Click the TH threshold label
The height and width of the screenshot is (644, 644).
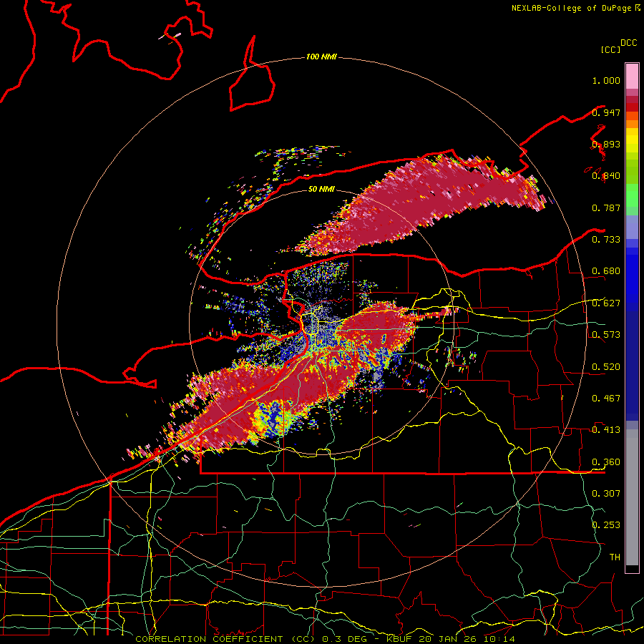pyautogui.click(x=615, y=557)
